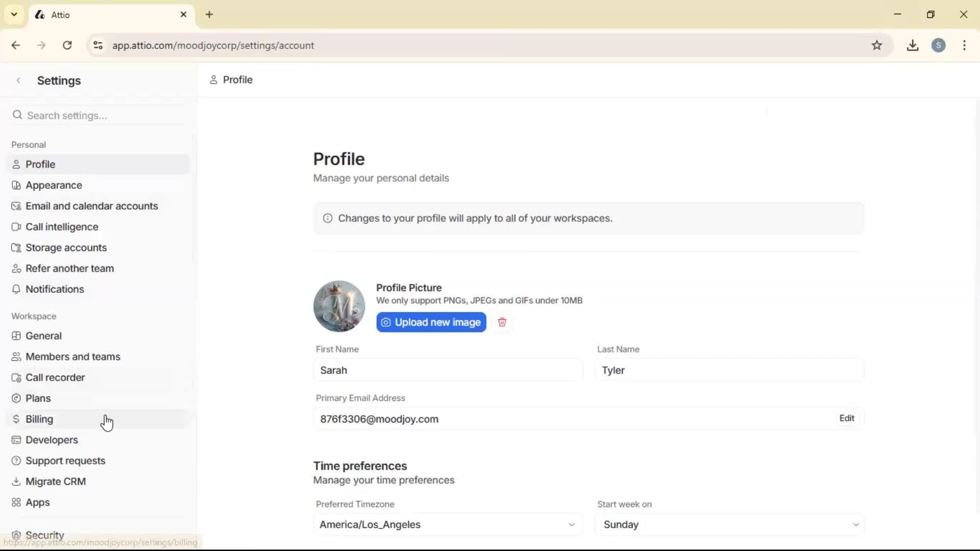Click Upload new image button

[x=431, y=322]
